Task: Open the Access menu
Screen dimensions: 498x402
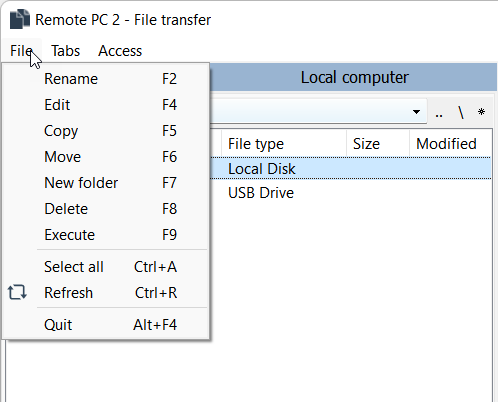Action: point(120,51)
